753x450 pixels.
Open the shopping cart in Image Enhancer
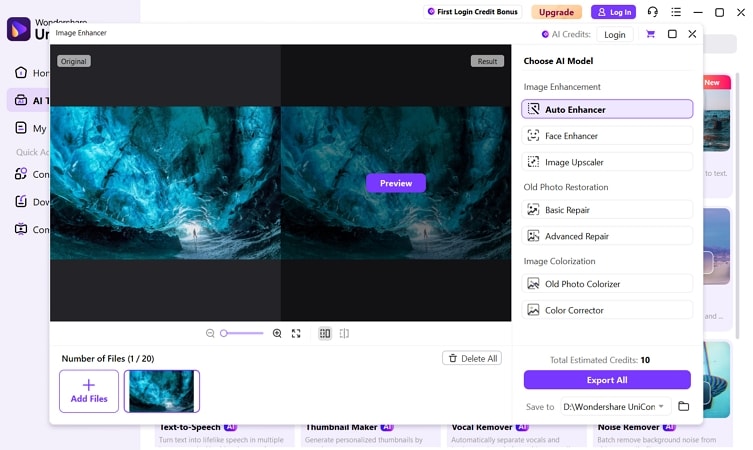[650, 34]
